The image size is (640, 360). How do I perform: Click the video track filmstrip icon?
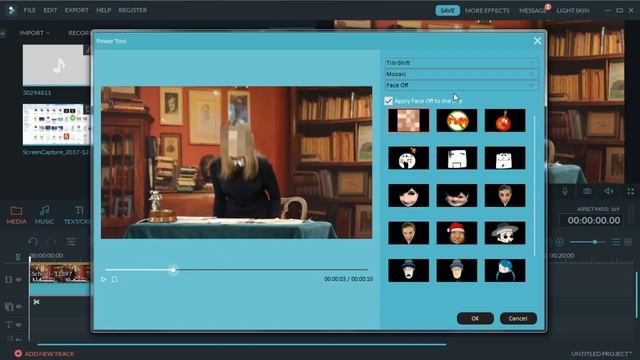tap(9, 280)
